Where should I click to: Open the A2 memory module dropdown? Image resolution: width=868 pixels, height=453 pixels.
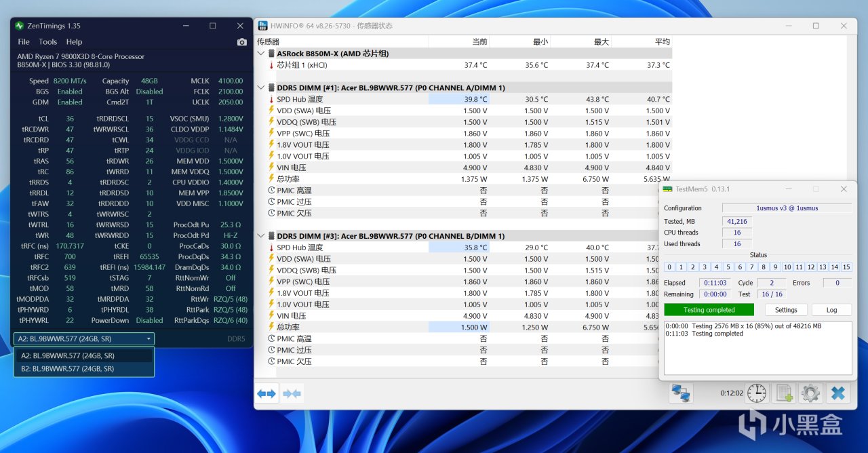pyautogui.click(x=83, y=338)
